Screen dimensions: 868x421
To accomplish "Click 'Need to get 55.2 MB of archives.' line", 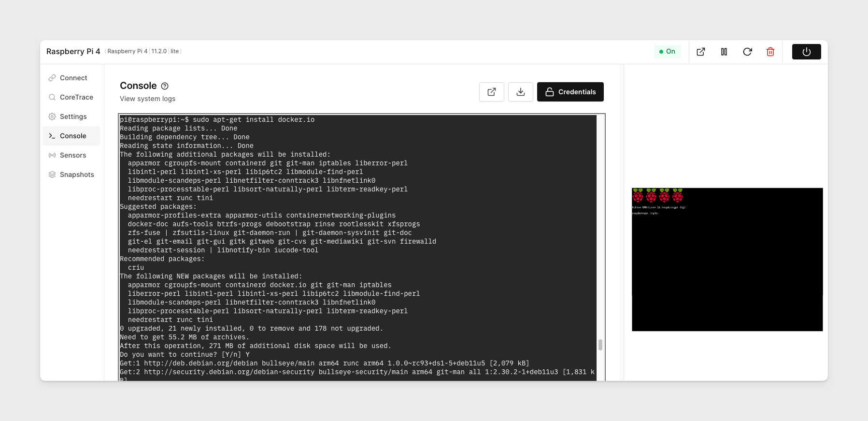I will (x=185, y=337).
